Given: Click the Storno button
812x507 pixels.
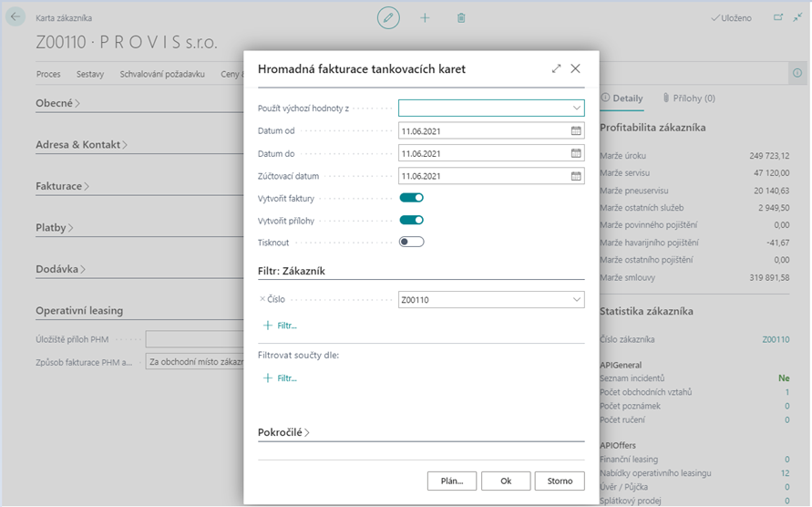Looking at the screenshot, I should tap(560, 481).
